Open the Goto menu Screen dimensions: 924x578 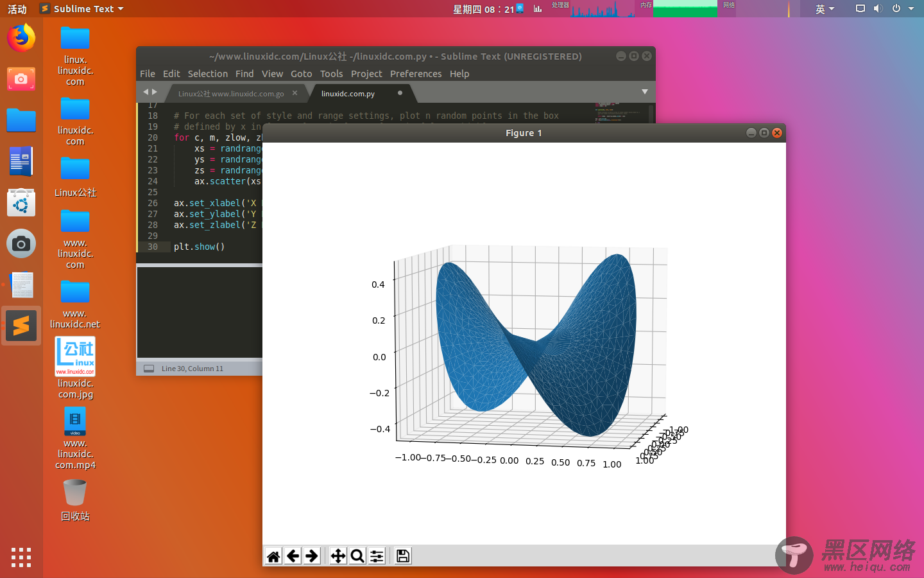point(301,74)
